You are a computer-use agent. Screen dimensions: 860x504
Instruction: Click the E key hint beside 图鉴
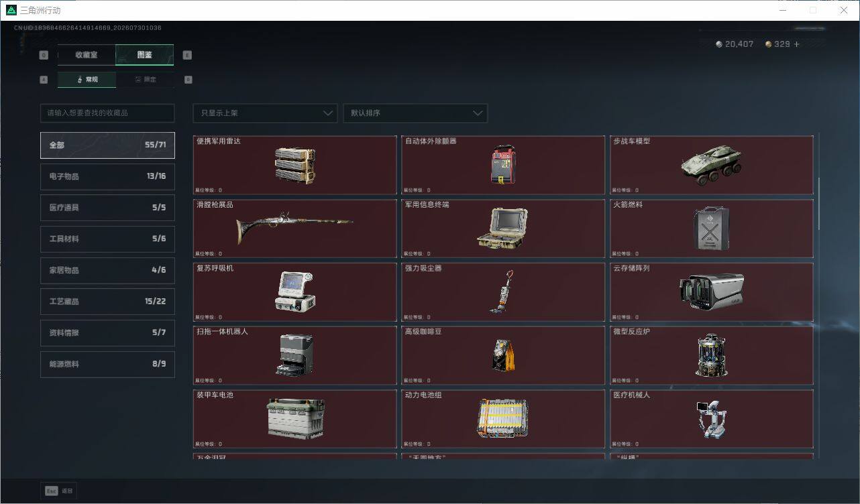coord(187,55)
